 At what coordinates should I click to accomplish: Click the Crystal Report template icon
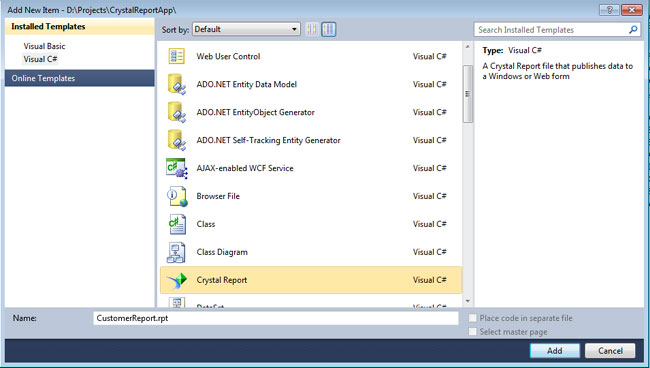click(177, 280)
